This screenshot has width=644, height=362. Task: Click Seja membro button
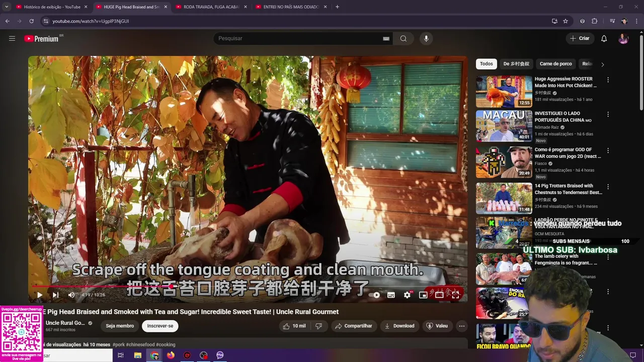[120, 326]
